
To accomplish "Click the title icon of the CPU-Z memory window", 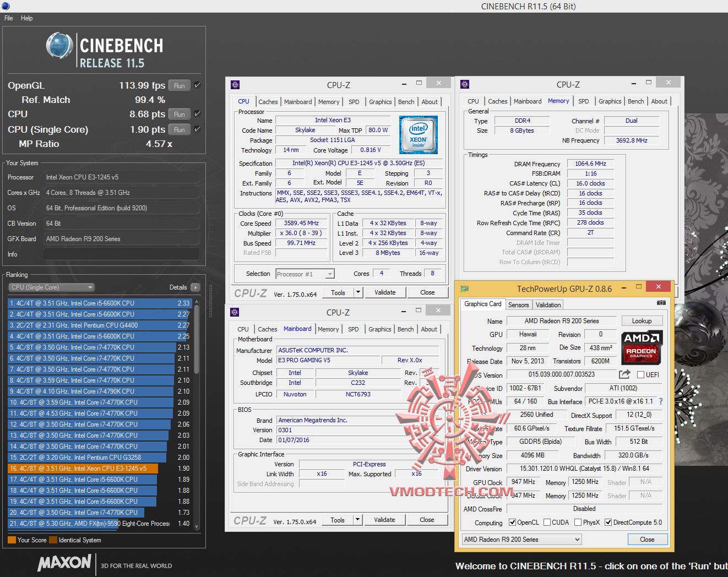I will click(x=465, y=84).
